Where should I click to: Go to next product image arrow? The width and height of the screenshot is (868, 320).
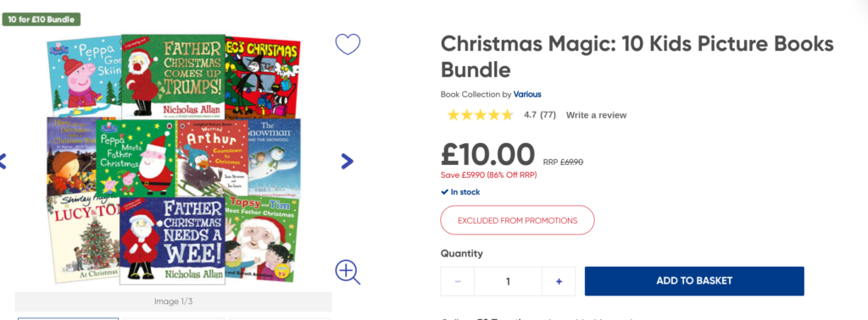point(347,161)
